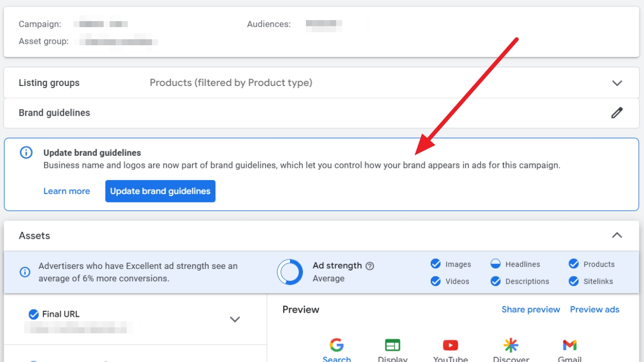Expand the Final URL dropdown arrow
This screenshot has height=362, width=644.
click(234, 319)
